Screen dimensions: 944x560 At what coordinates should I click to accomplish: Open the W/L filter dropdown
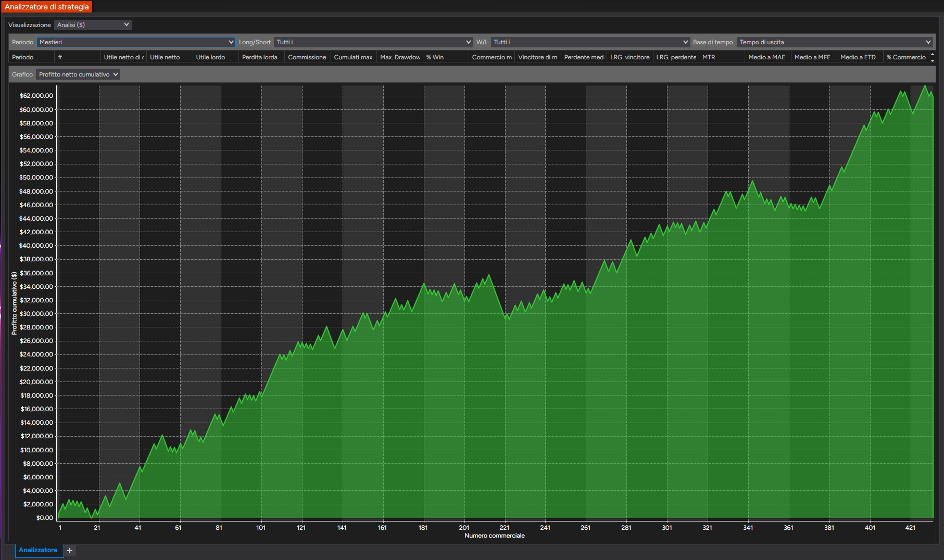click(590, 42)
